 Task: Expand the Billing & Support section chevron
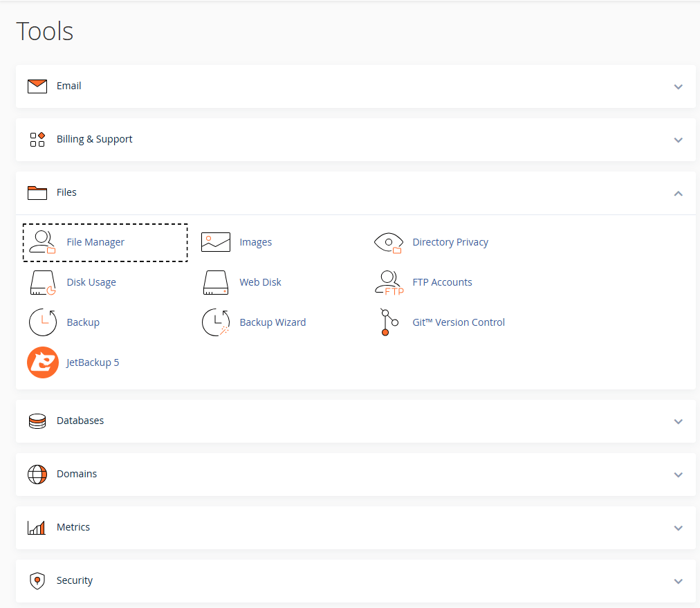pyautogui.click(x=678, y=140)
